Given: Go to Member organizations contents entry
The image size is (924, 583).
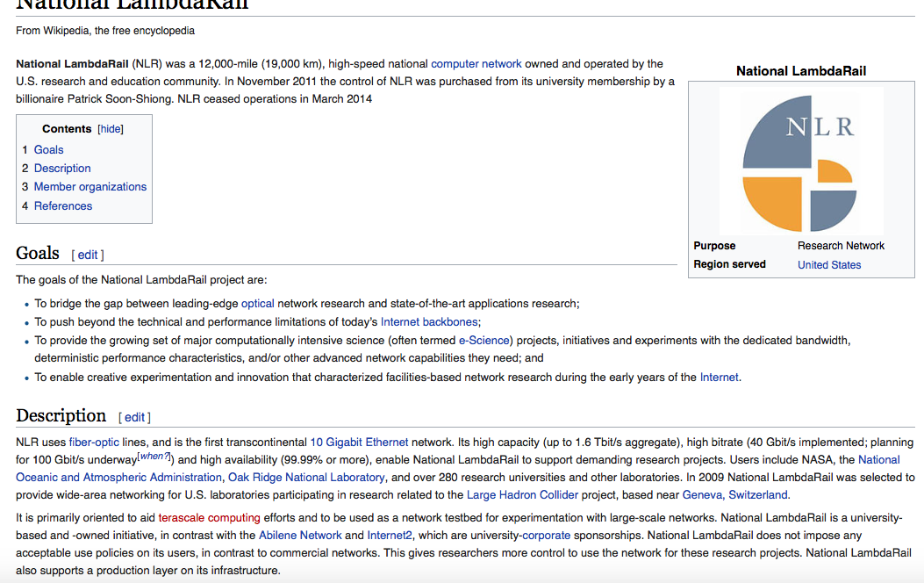Looking at the screenshot, I should point(90,187).
